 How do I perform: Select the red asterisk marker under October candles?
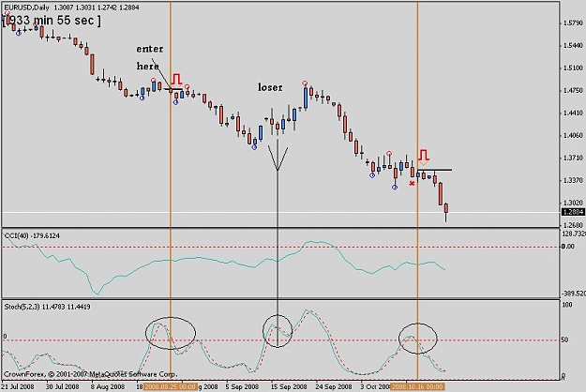412,184
